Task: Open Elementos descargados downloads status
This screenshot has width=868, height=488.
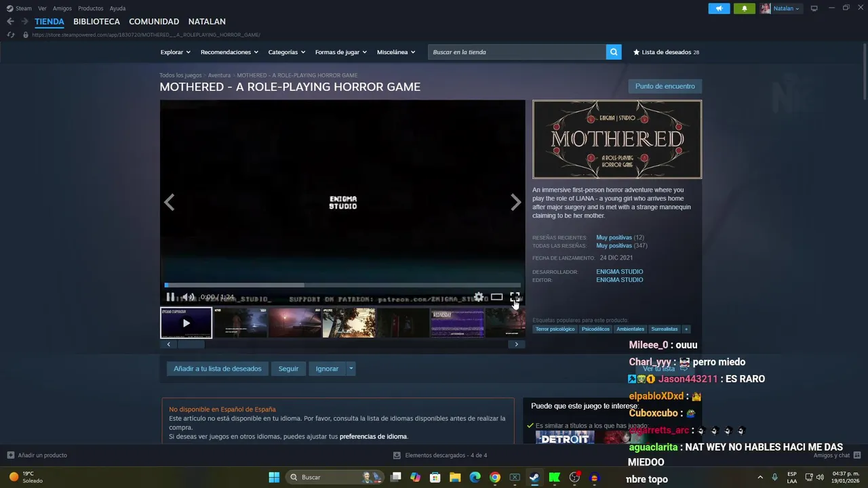Action: click(x=440, y=455)
